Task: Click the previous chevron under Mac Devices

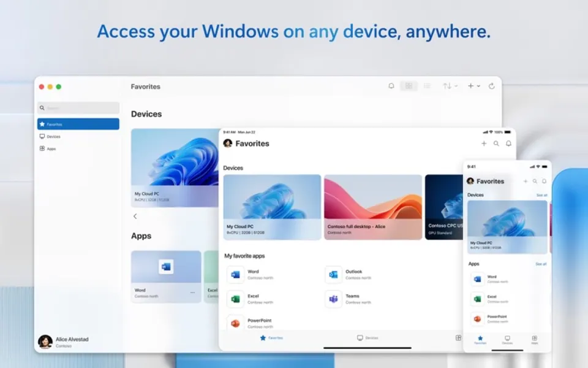Action: pyautogui.click(x=135, y=217)
